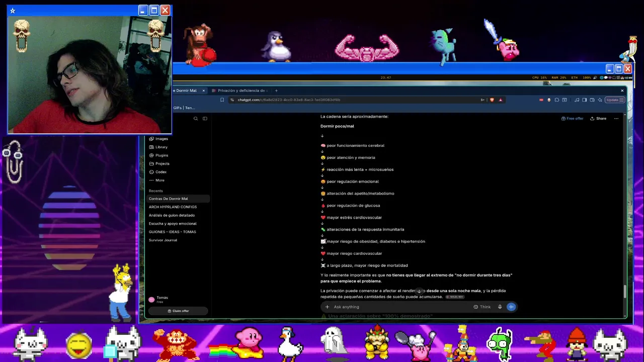Click the RAM 20% status indicator
644x362 pixels.
[559, 78]
